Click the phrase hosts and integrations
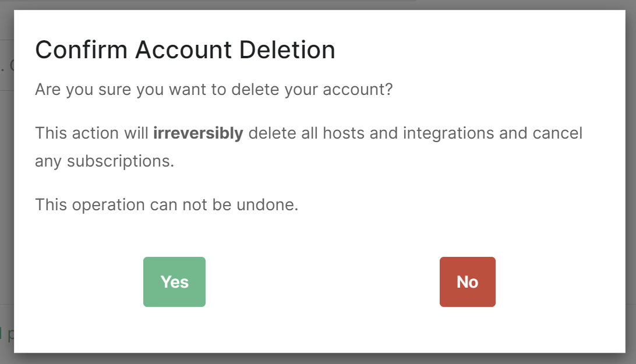This screenshot has height=364, width=636. tap(408, 133)
